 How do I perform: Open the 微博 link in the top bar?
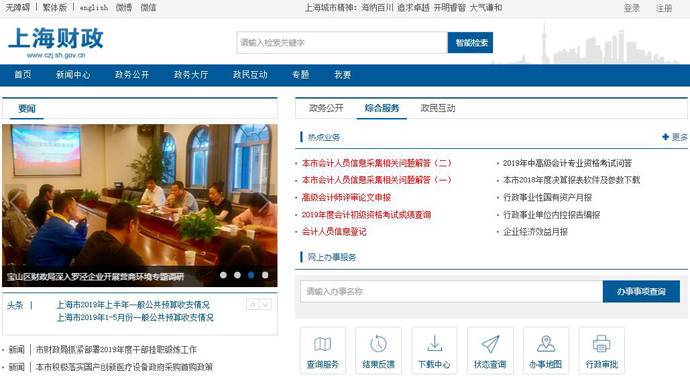[x=124, y=7]
